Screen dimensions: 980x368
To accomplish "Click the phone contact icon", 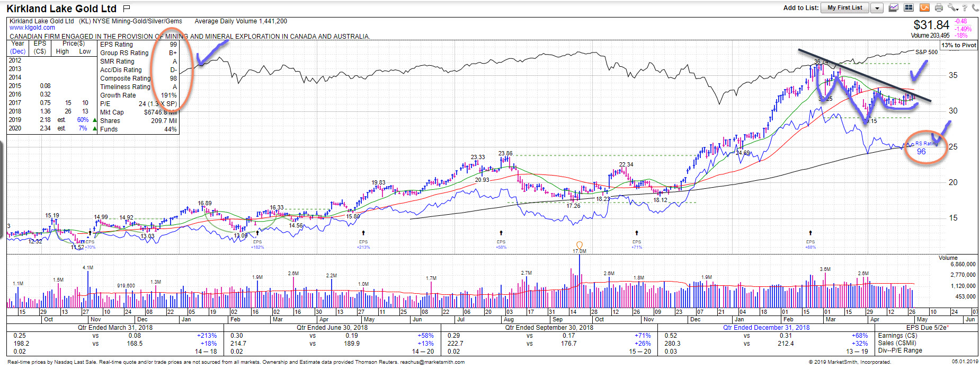I will coord(975,7).
